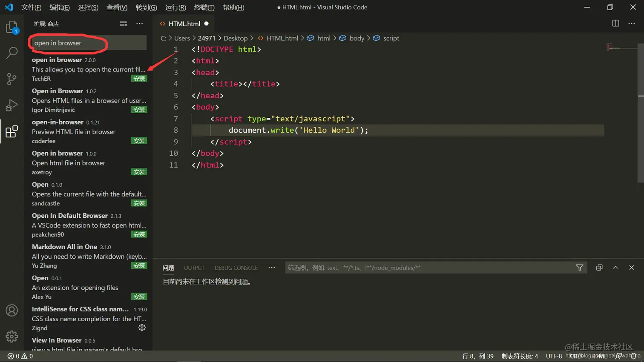644x362 pixels.
Task: Select Desktop in the breadcrumb
Action: pyautogui.click(x=236, y=38)
